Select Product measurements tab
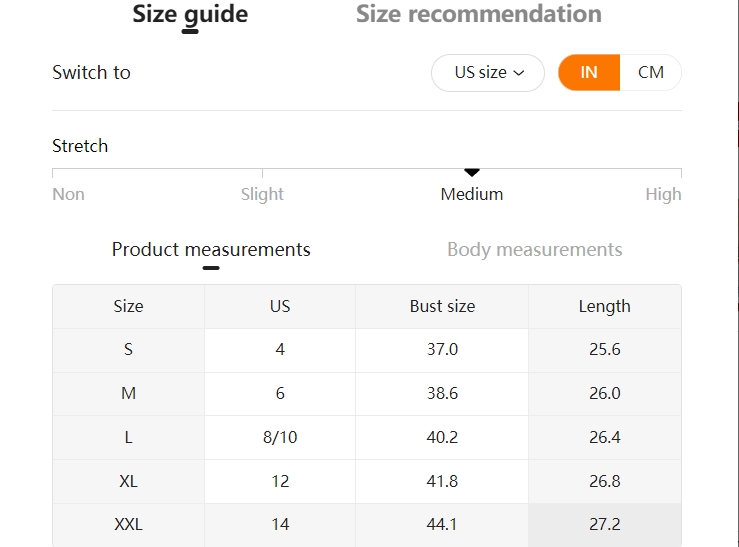 coord(211,249)
